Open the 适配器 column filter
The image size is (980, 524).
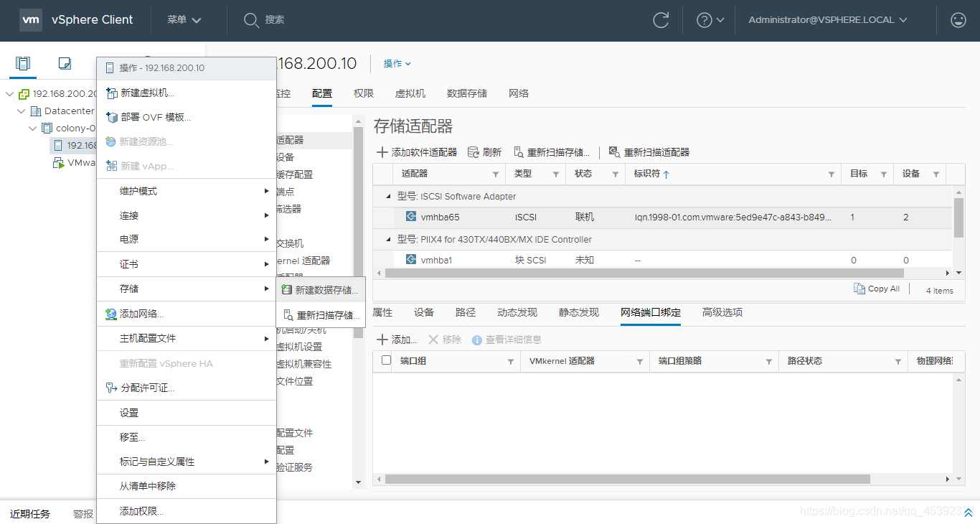click(496, 174)
